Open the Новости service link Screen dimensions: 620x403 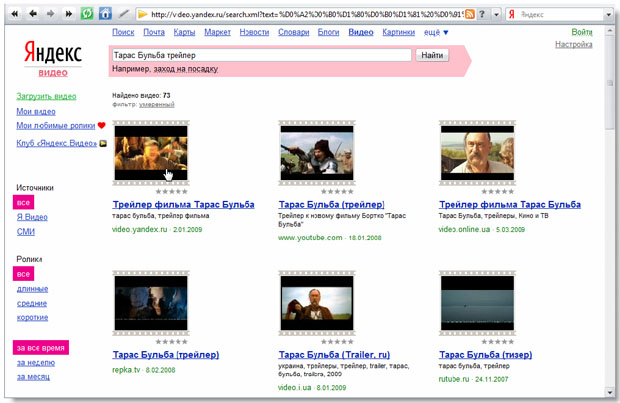(254, 32)
